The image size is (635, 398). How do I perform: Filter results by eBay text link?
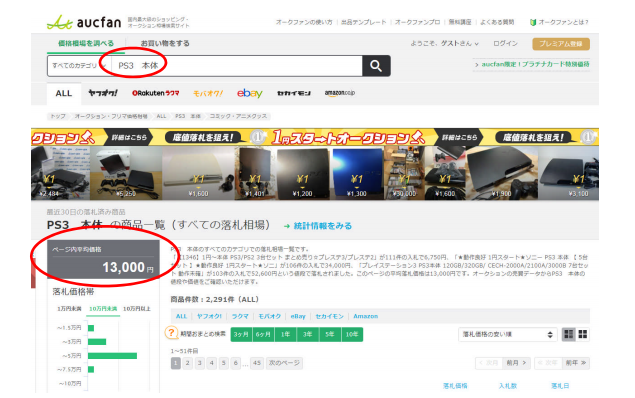click(x=298, y=317)
